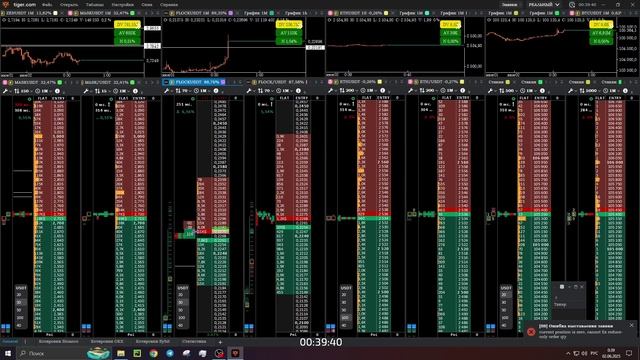This screenshot has height=360, width=640.
Task: Click the info icon in the MASK/USDT order book toolbar
Action: click(136, 91)
